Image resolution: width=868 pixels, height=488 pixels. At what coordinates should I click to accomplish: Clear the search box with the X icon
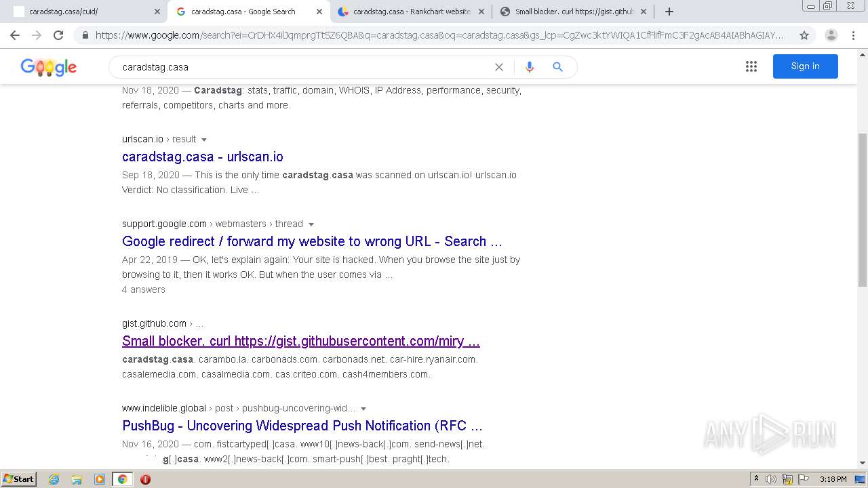(x=499, y=67)
